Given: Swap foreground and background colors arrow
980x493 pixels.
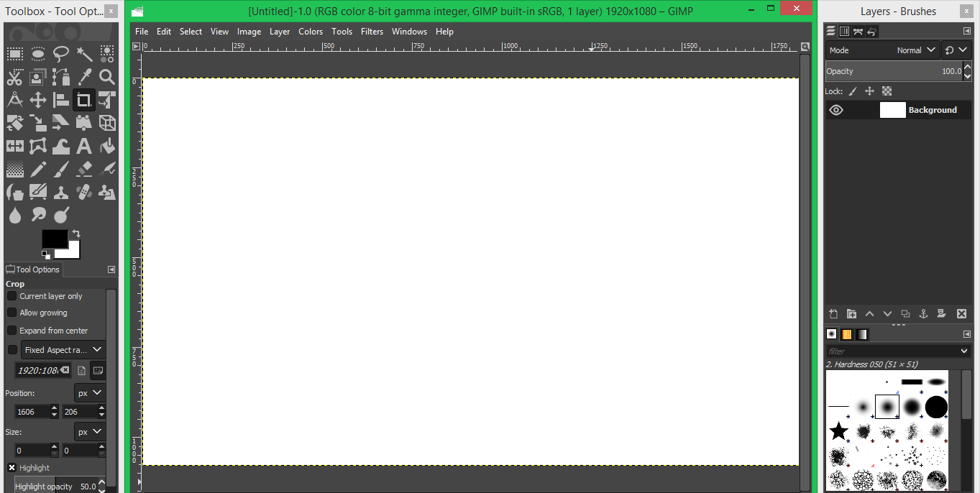Looking at the screenshot, I should tap(76, 234).
